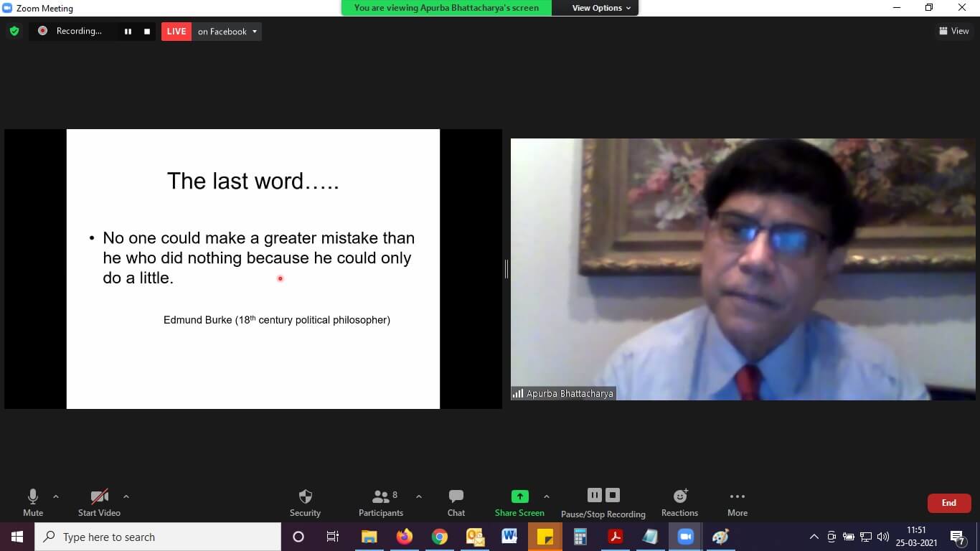The width and height of the screenshot is (980, 551).
Task: Open View Options dropdown
Action: pyautogui.click(x=601, y=8)
